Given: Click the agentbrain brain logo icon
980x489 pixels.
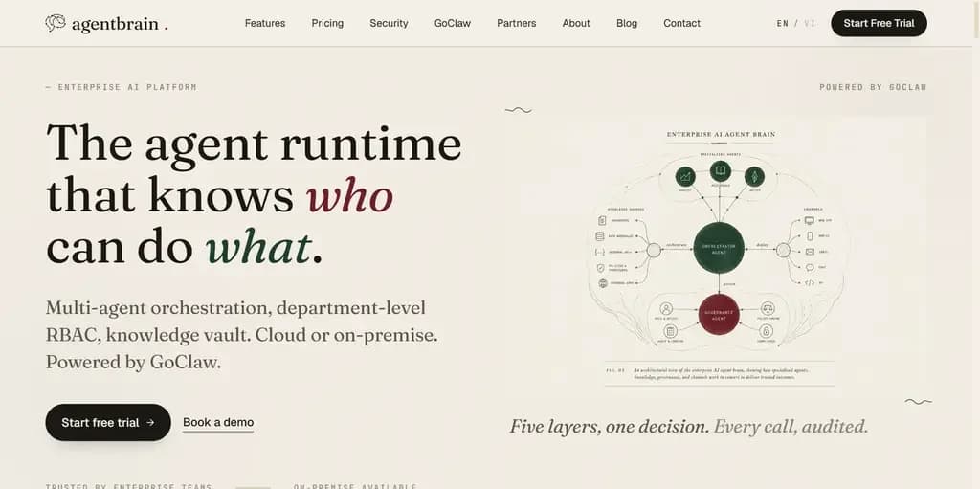Looking at the screenshot, I should point(56,23).
